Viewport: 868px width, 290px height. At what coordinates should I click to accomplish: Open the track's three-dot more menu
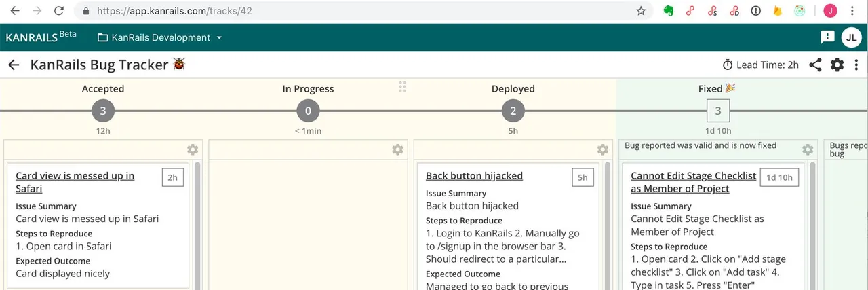point(856,65)
